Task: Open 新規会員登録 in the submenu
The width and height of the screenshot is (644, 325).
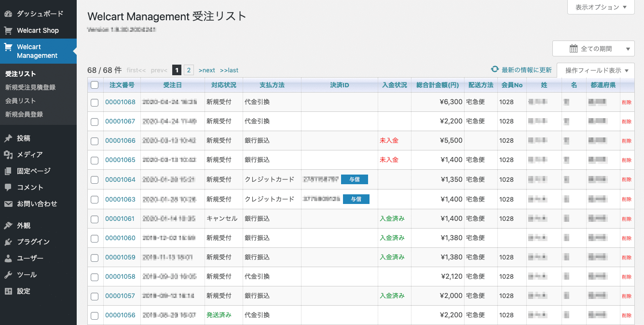Action: [x=24, y=114]
